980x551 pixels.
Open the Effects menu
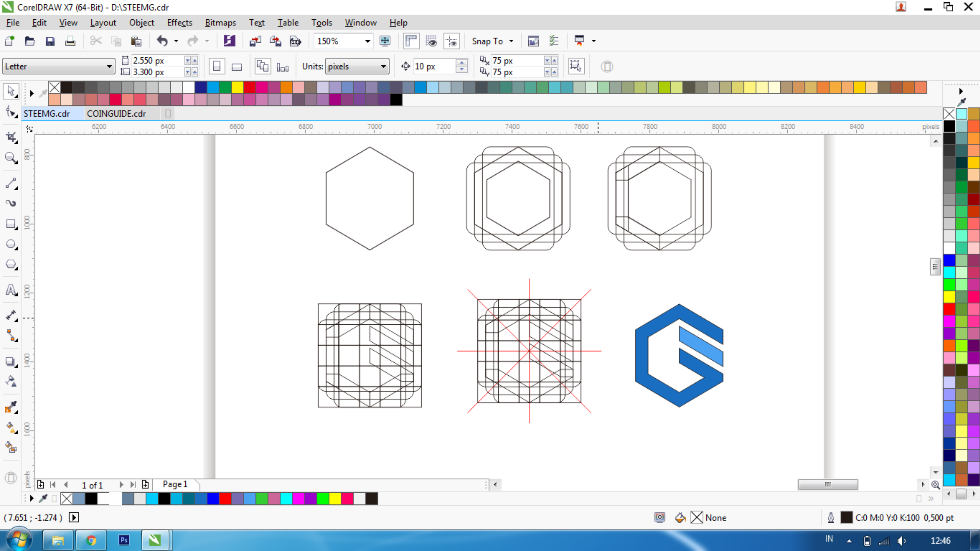click(x=179, y=23)
